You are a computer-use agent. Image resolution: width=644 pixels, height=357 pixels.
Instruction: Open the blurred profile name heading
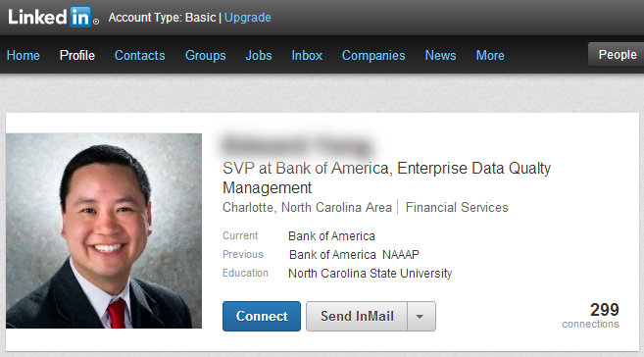[x=297, y=145]
